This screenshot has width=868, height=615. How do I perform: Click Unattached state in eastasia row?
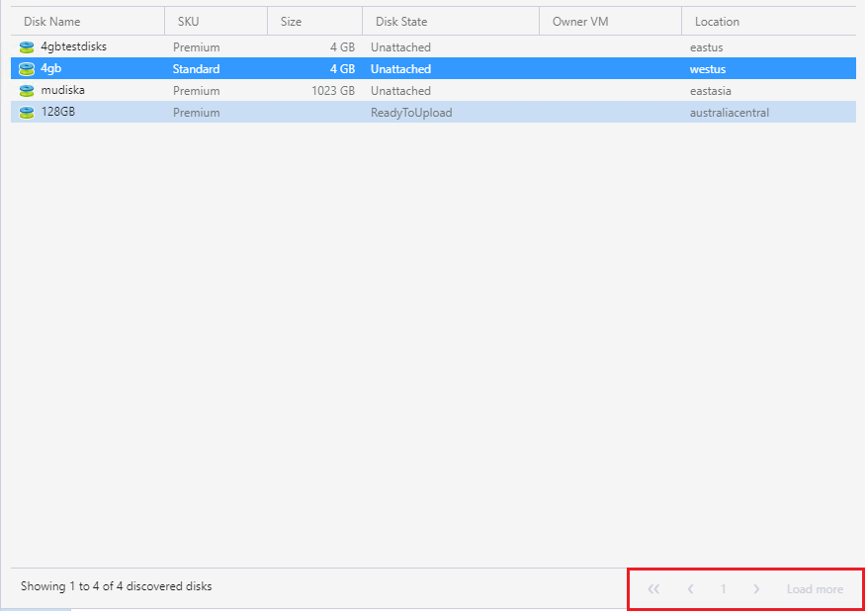pyautogui.click(x=400, y=90)
